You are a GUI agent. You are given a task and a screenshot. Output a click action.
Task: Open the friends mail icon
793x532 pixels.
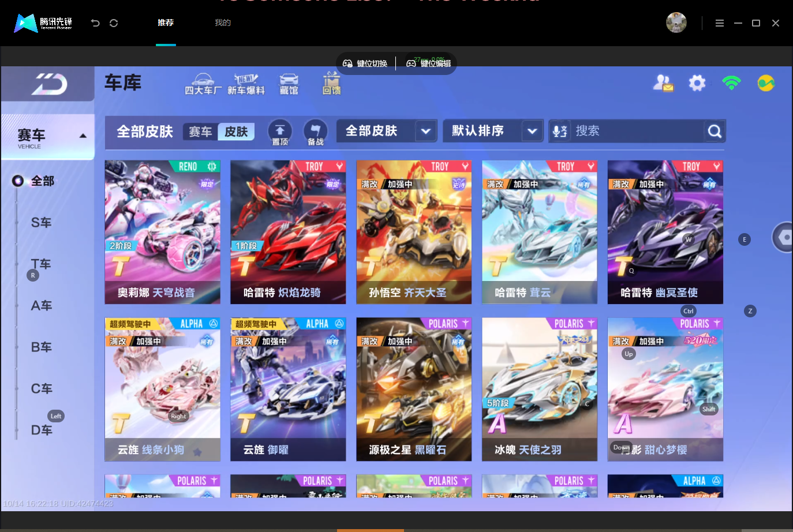663,83
